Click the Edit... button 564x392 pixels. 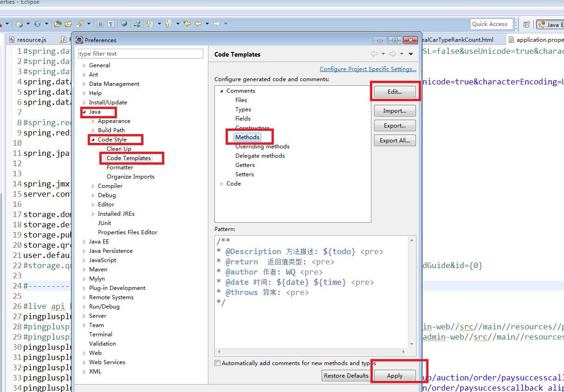[x=395, y=92]
